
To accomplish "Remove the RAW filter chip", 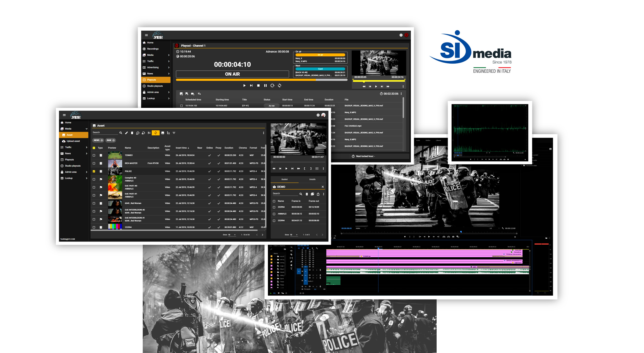I will (113, 140).
